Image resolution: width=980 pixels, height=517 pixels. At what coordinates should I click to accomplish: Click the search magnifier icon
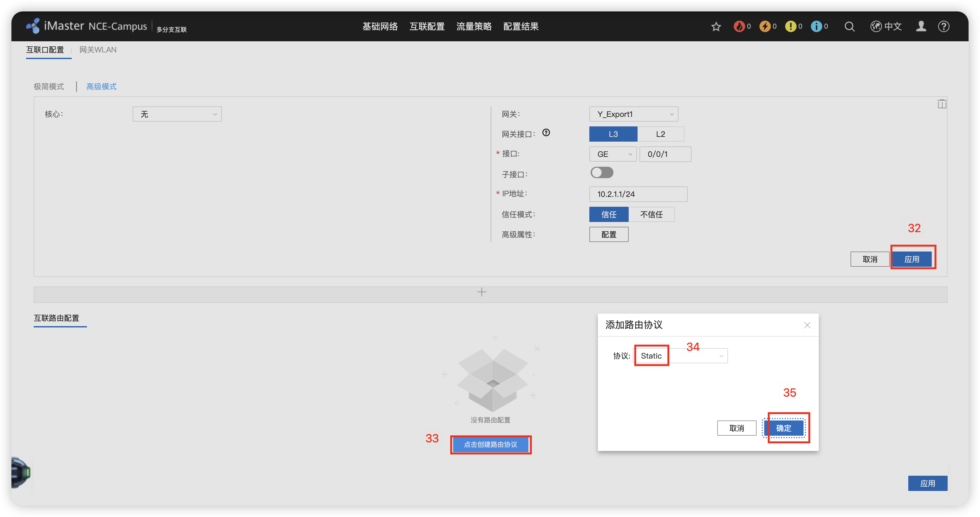(849, 27)
